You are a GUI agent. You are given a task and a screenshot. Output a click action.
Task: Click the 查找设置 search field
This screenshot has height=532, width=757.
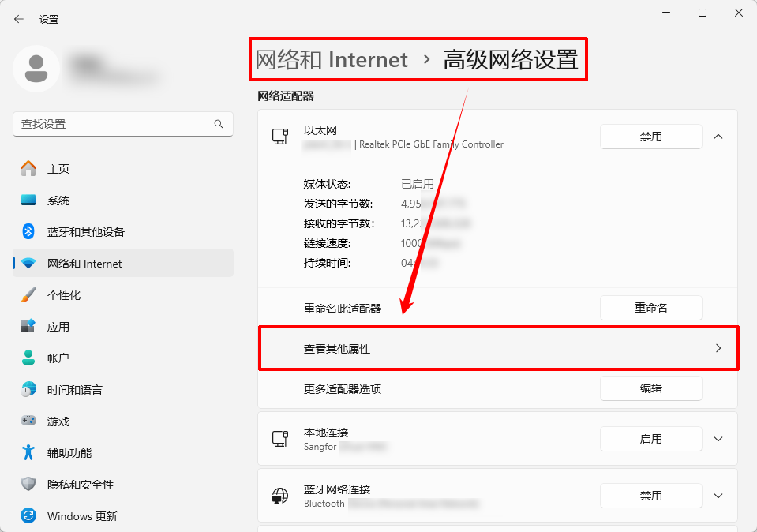click(x=123, y=124)
